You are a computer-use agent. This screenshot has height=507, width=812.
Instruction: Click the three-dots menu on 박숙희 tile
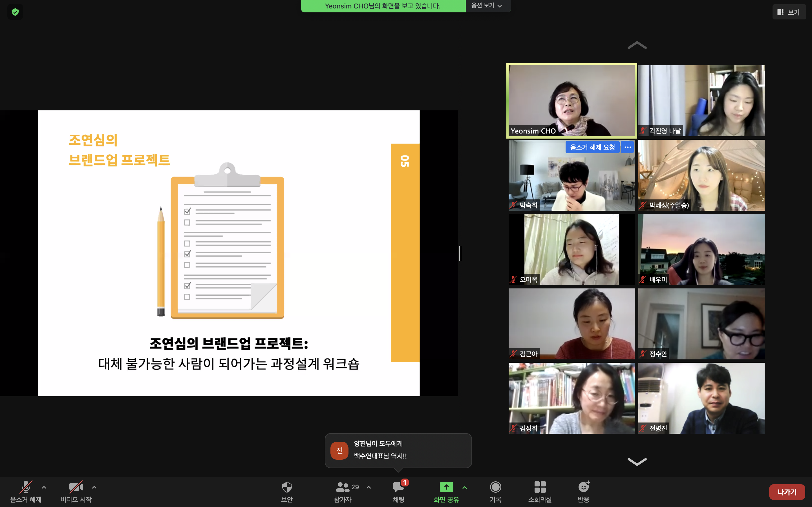[x=627, y=147]
